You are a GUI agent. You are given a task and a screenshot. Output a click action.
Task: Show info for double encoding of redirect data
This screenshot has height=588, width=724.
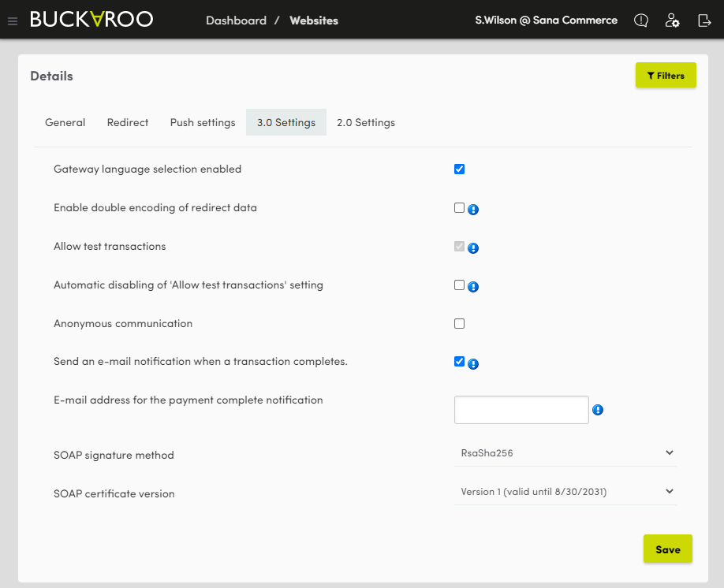click(x=473, y=210)
